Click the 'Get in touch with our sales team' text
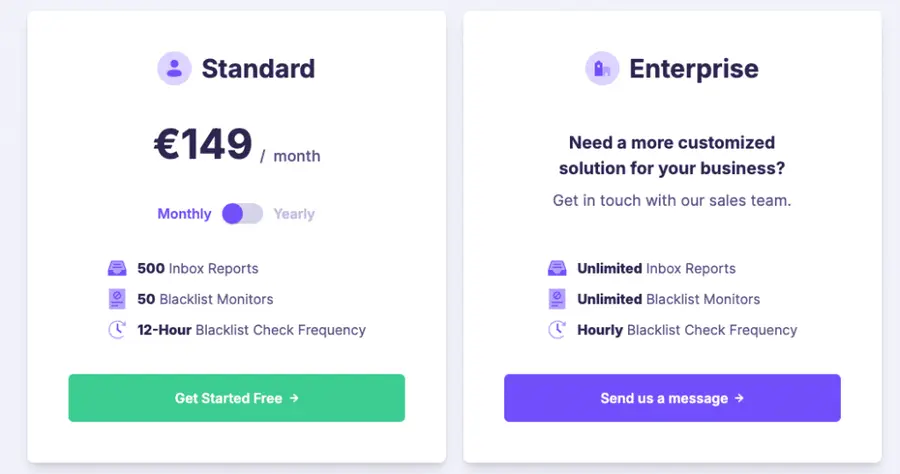The image size is (900, 474). [x=672, y=200]
